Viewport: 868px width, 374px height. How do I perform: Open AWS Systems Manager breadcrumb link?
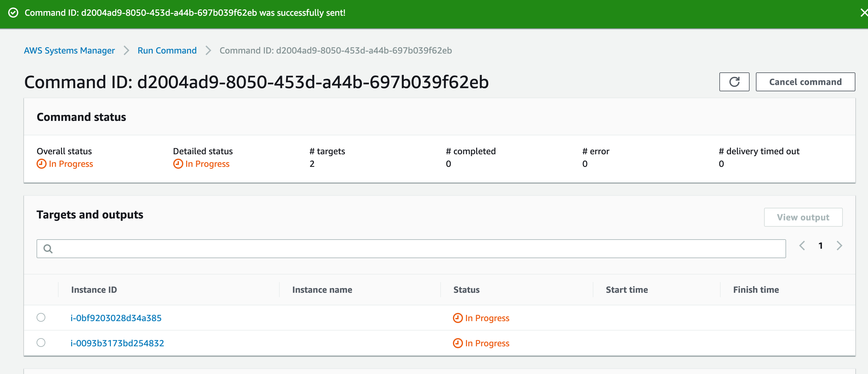click(x=69, y=51)
